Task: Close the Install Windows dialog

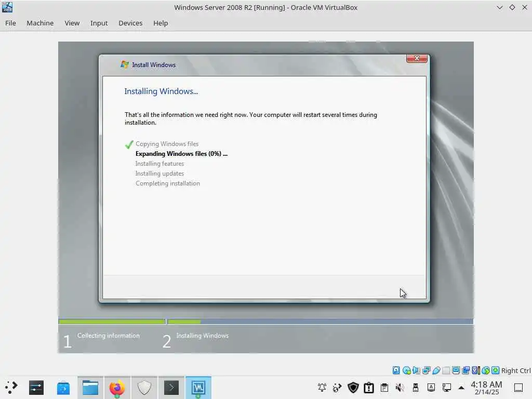Action: click(417, 58)
